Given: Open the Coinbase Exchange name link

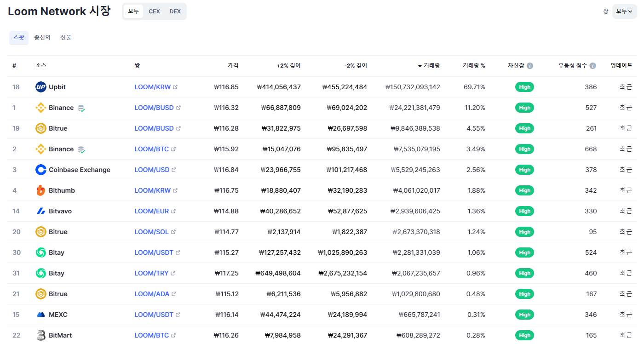Looking at the screenshot, I should point(80,170).
